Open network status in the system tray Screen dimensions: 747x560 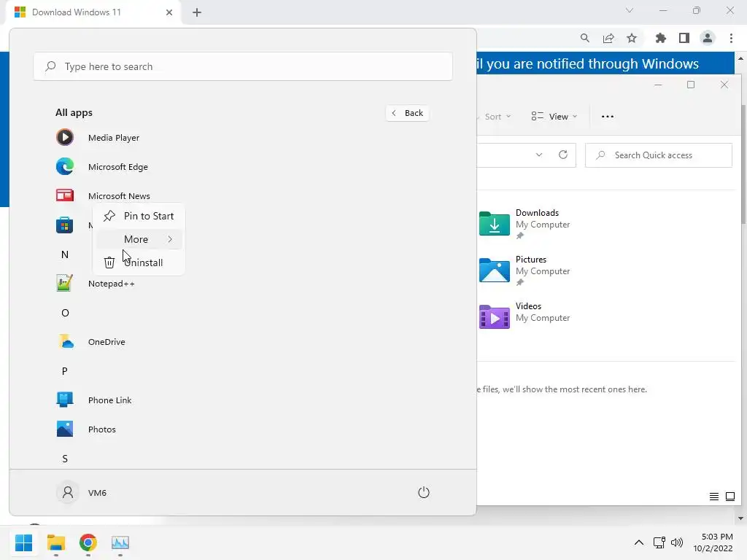tap(659, 542)
